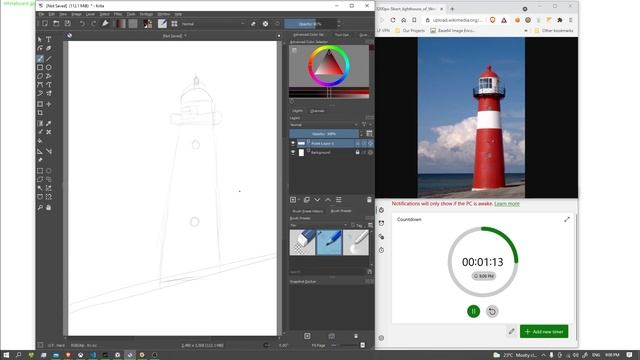Select the line tool in Krita toolbox
This screenshot has width=640, height=360.
pyautogui.click(x=49, y=59)
